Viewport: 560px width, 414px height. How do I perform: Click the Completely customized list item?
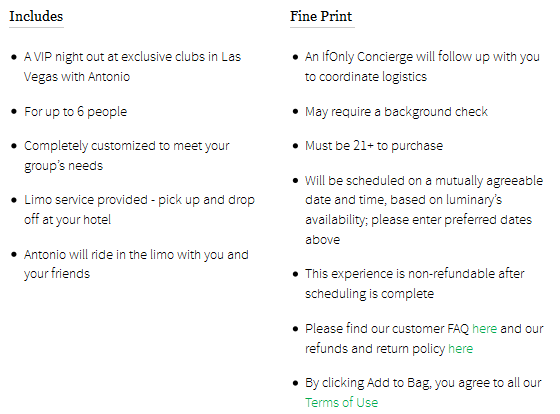point(127,156)
